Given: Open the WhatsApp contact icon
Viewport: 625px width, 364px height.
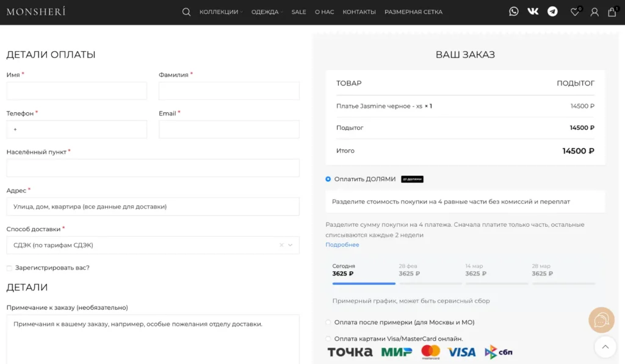Looking at the screenshot, I should [514, 12].
